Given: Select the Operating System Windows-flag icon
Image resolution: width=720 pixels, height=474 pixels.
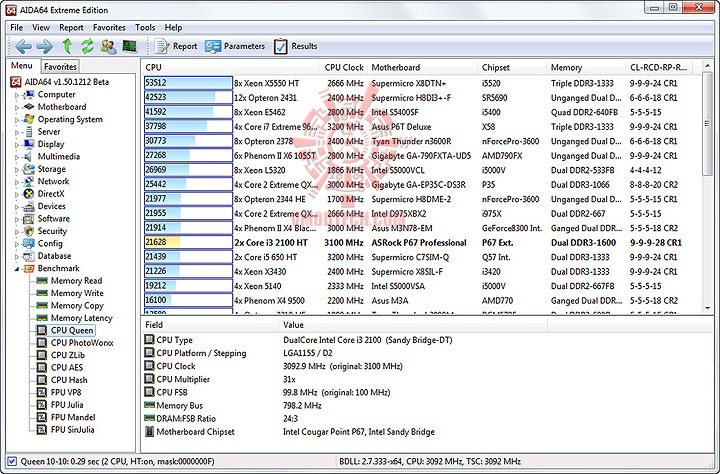Looking at the screenshot, I should 29,119.
